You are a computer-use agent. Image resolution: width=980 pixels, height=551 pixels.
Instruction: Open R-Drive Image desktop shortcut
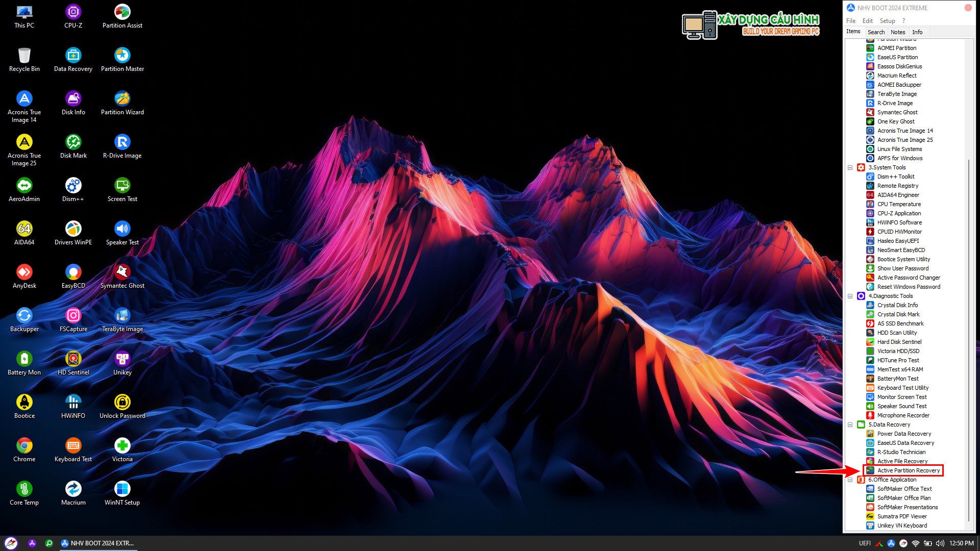(122, 146)
